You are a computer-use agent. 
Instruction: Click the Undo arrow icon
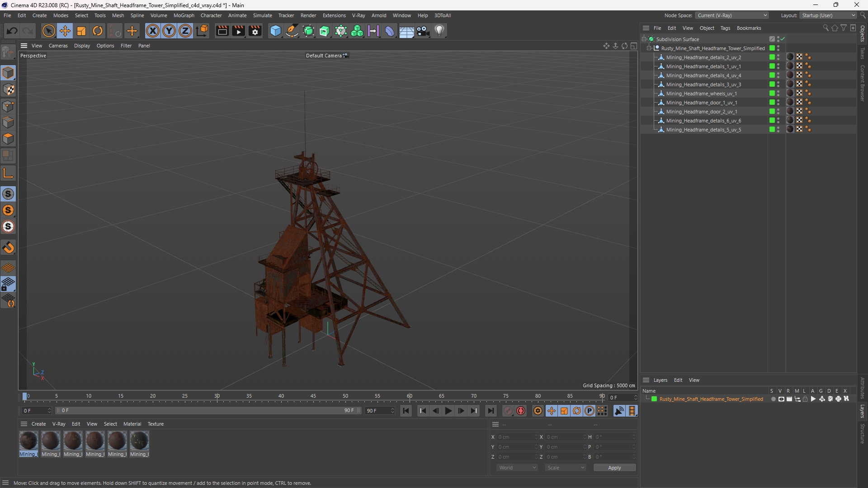pos(12,31)
